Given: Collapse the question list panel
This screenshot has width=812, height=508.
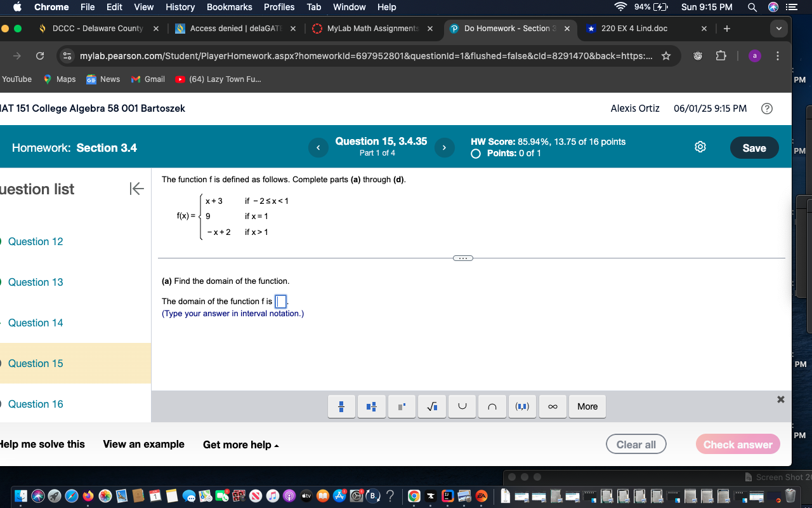Looking at the screenshot, I should pos(136,189).
